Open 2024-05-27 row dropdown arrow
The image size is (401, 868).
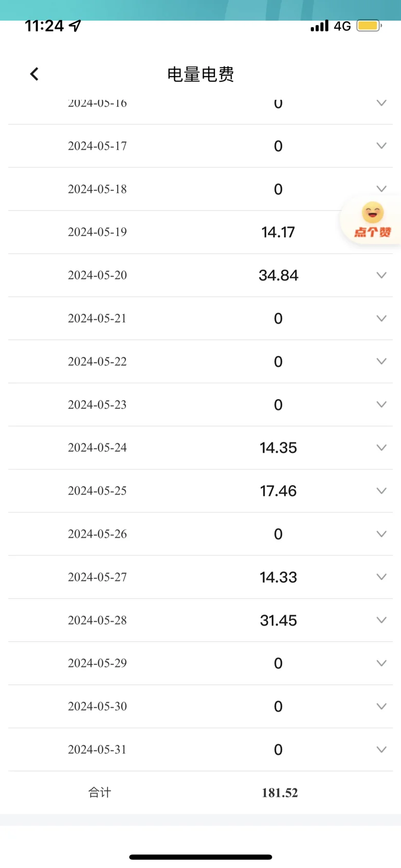coord(381,577)
